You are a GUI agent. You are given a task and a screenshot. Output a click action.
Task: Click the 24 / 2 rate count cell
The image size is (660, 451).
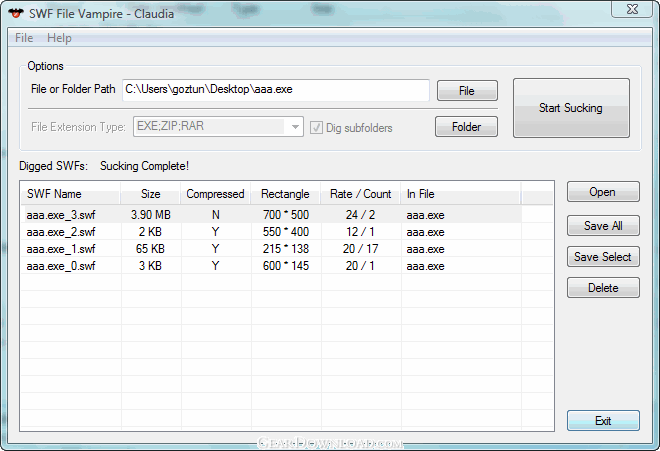pyautogui.click(x=360, y=215)
